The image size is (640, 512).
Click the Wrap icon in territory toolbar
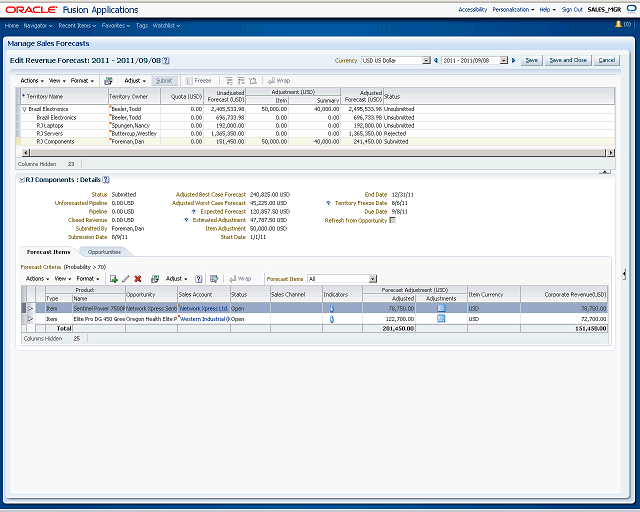click(279, 81)
